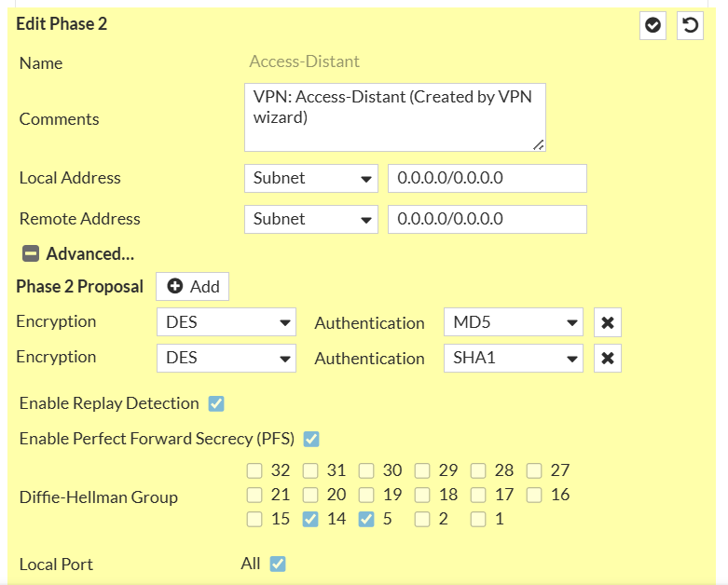This screenshot has height=585, width=728.
Task: Toggle the Local Port All checkbox
Action: pyautogui.click(x=277, y=564)
